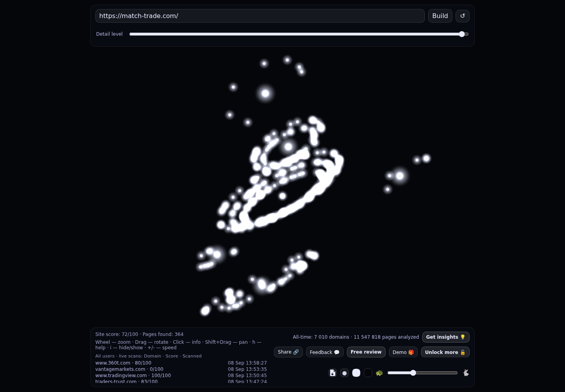Launch the Demo button
The image size is (565, 392).
tap(403, 352)
